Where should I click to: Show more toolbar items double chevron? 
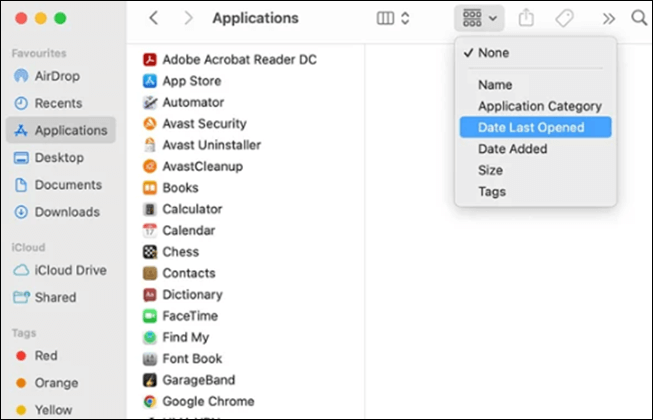[x=608, y=19]
